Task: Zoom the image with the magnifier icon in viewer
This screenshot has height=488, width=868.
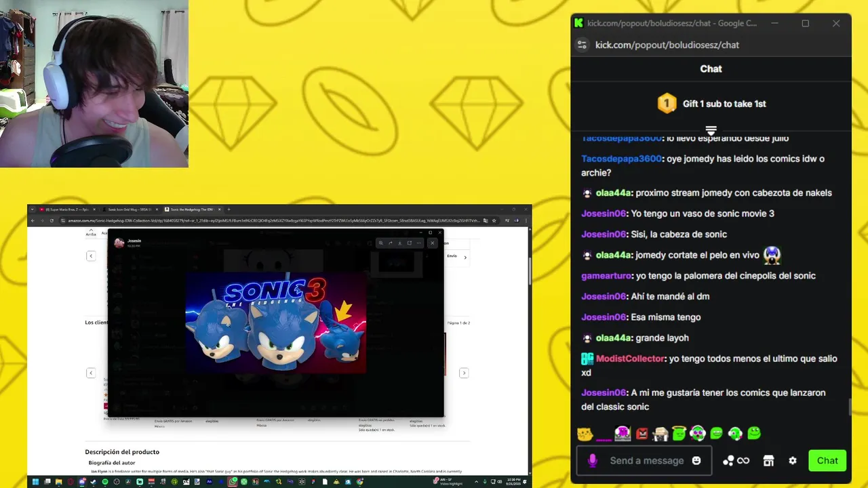Action: [381, 243]
